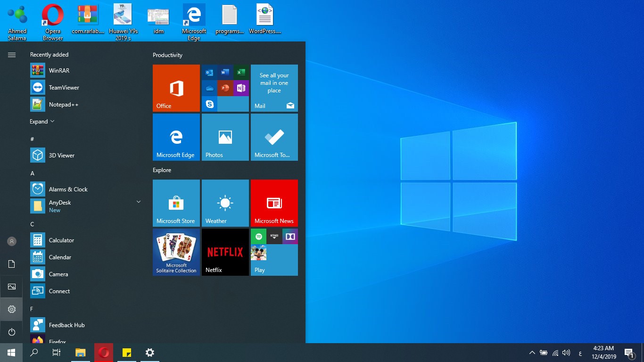Open 3D Viewer from the app list
This screenshot has height=362, width=644.
[x=86, y=156]
